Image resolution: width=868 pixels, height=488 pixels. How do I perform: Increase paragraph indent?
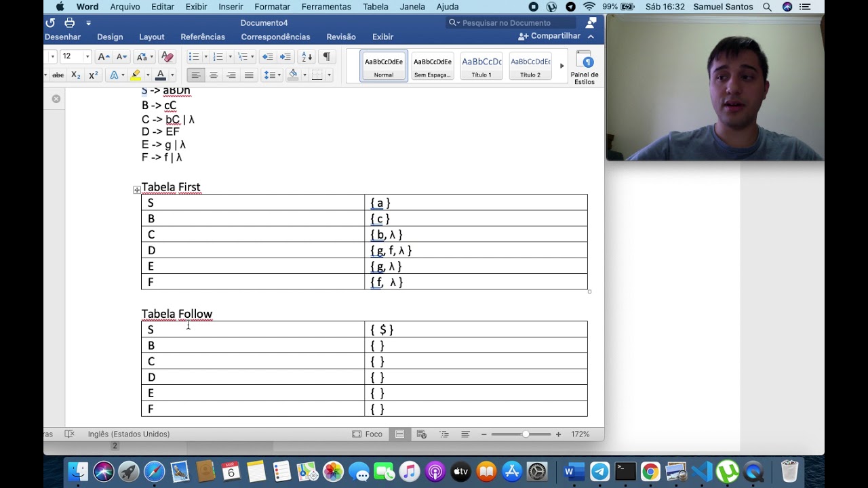285,57
